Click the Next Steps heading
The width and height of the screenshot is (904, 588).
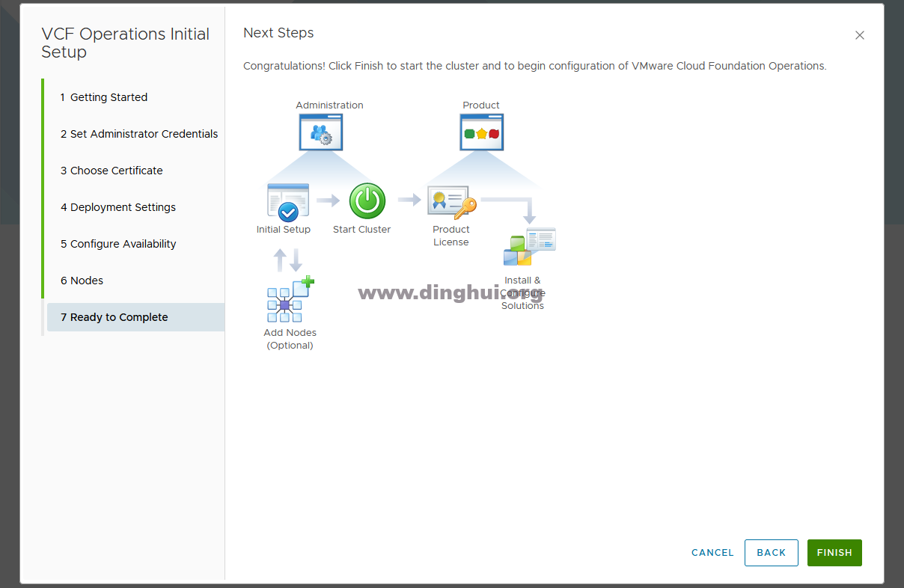coord(278,33)
